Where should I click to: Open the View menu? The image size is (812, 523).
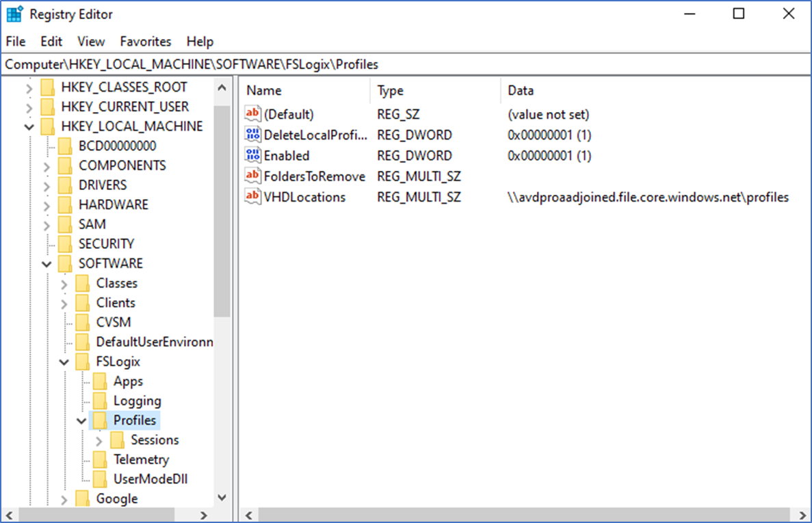pos(91,42)
